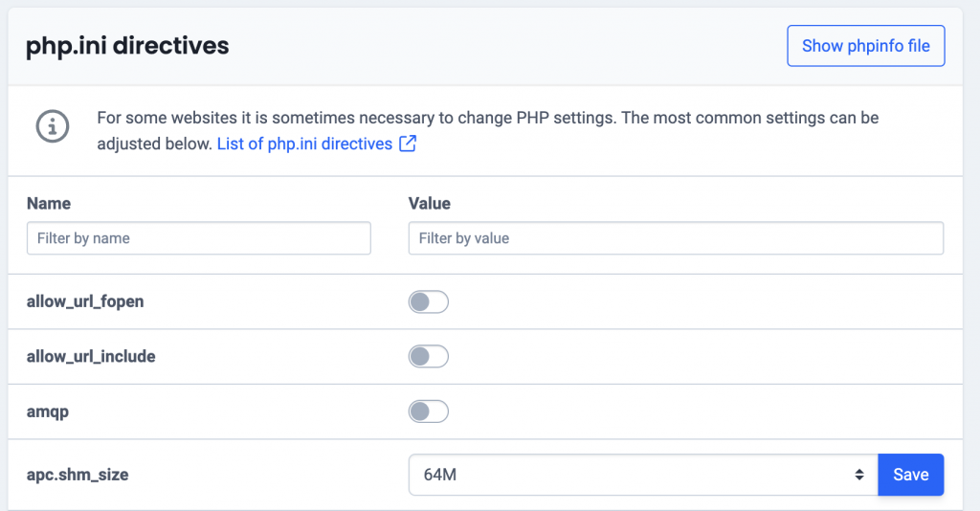Focus the Filter by value field
This screenshot has height=511, width=980.
pyautogui.click(x=676, y=238)
